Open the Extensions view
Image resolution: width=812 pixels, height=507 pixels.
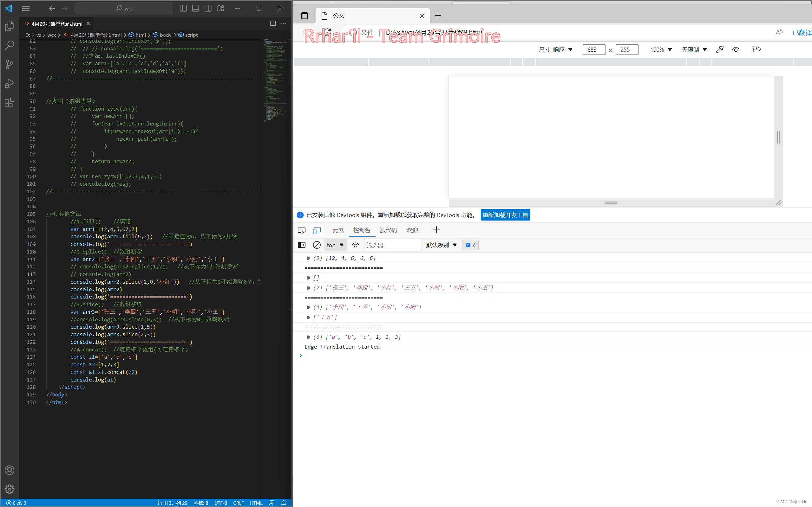tap(10, 102)
